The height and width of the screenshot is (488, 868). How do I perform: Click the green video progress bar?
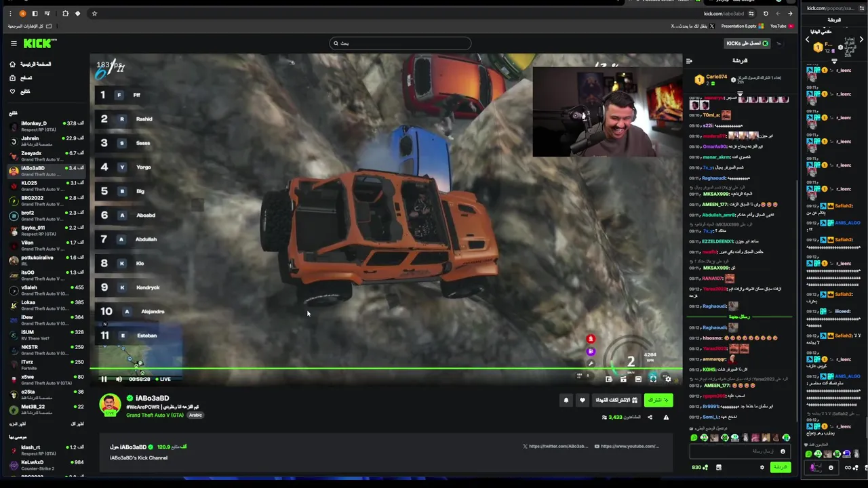pyautogui.click(x=387, y=369)
